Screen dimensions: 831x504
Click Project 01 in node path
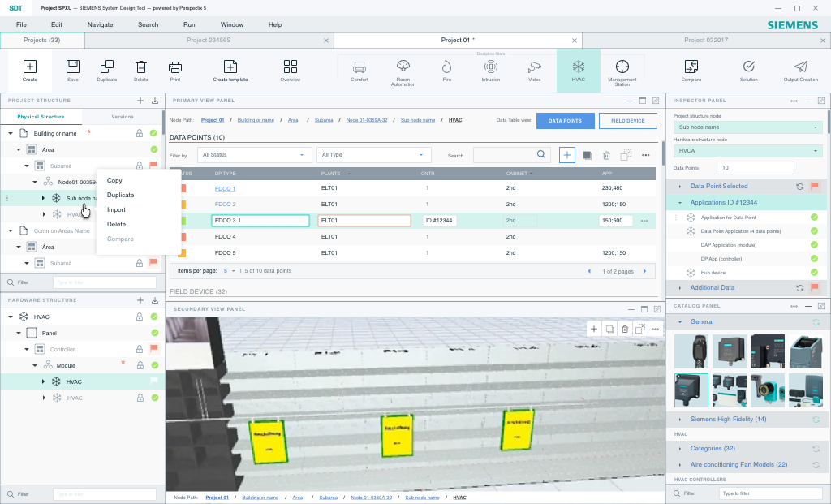(213, 120)
